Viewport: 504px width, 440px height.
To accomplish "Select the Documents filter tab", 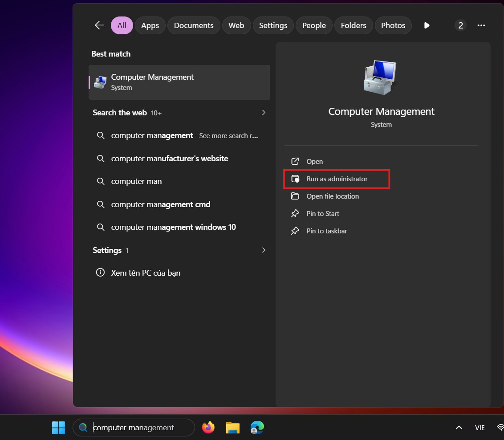I will [194, 25].
